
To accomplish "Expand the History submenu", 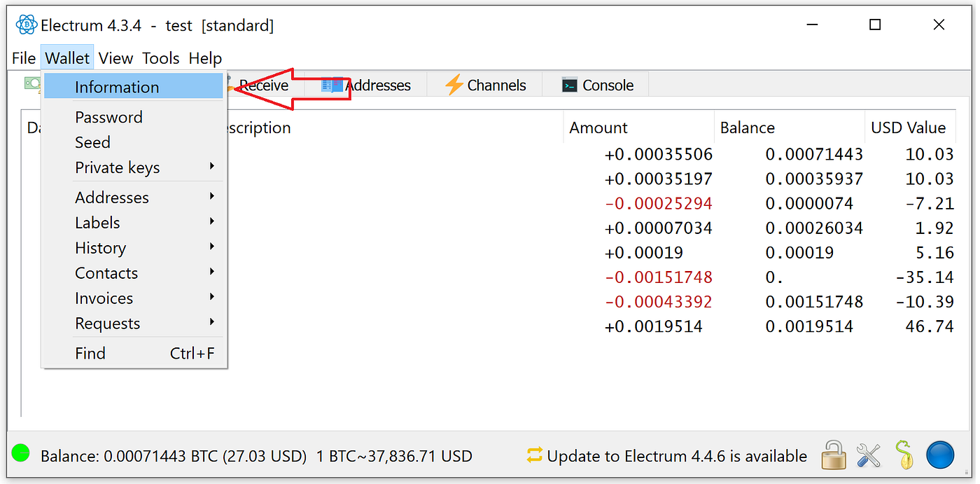I will (x=134, y=248).
